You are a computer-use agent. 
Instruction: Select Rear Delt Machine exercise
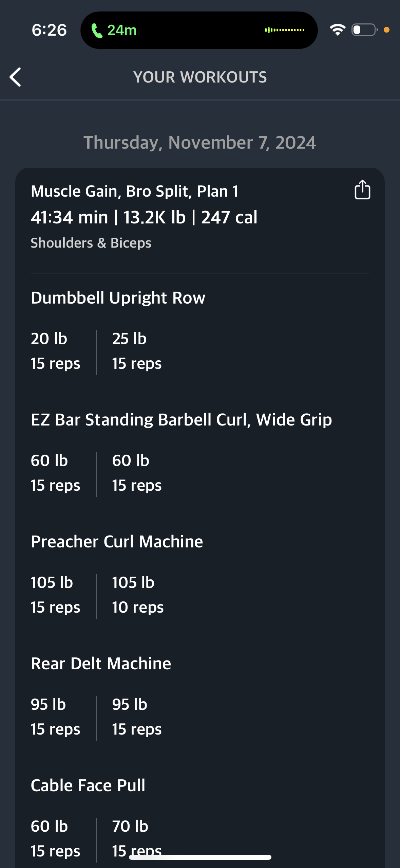coord(101,664)
